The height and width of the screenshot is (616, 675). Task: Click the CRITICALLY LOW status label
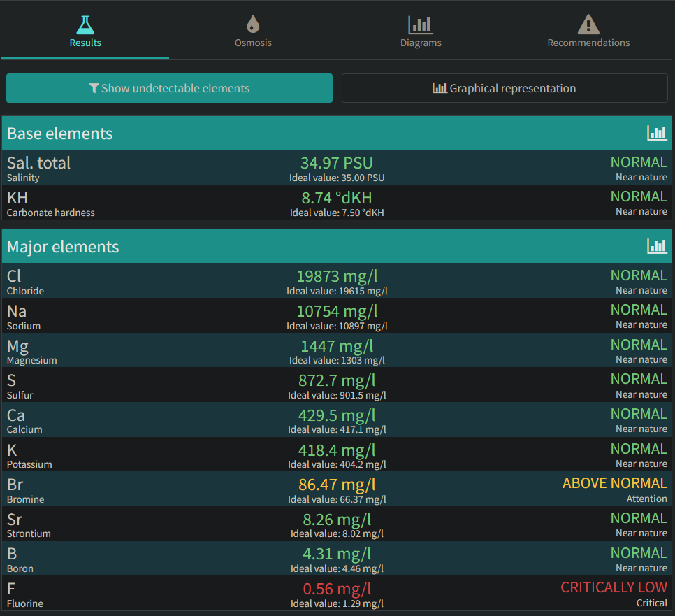(614, 587)
